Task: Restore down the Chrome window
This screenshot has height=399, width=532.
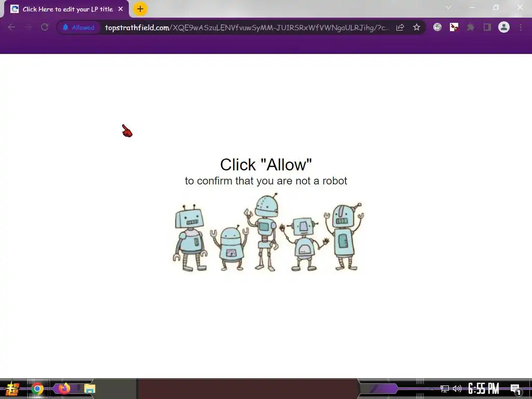Action: click(496, 7)
